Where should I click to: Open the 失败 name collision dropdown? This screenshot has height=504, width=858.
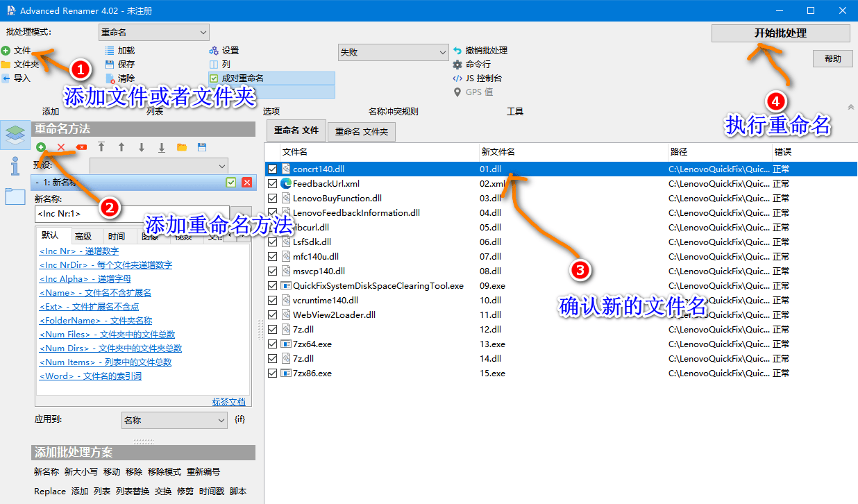[x=393, y=52]
